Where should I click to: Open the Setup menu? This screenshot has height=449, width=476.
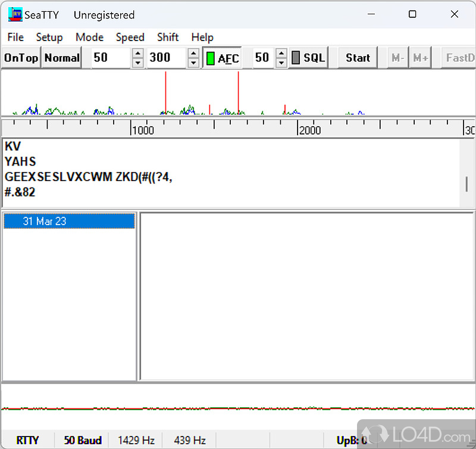click(49, 38)
